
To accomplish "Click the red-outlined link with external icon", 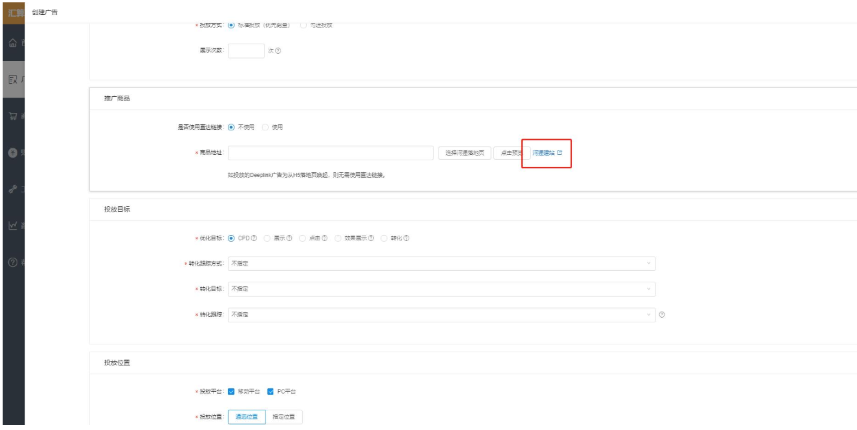I will [x=546, y=153].
